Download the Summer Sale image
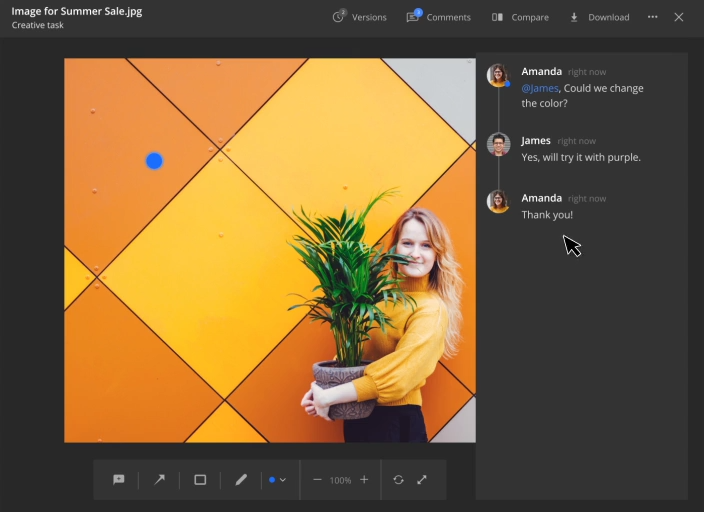 [600, 17]
